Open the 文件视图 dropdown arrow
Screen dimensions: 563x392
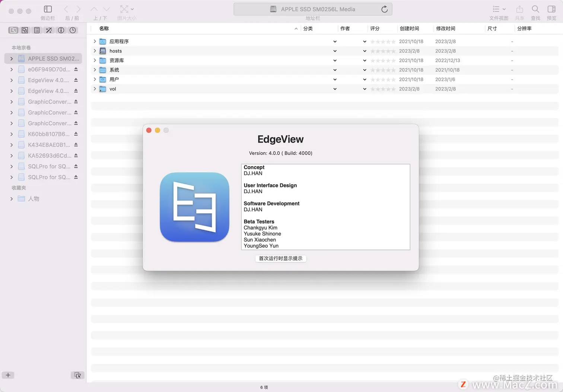[503, 9]
